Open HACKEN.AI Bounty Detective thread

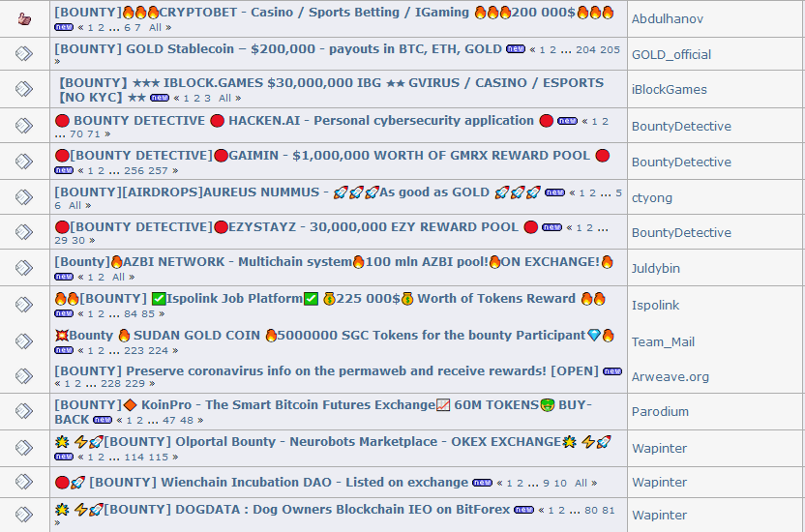[304, 121]
